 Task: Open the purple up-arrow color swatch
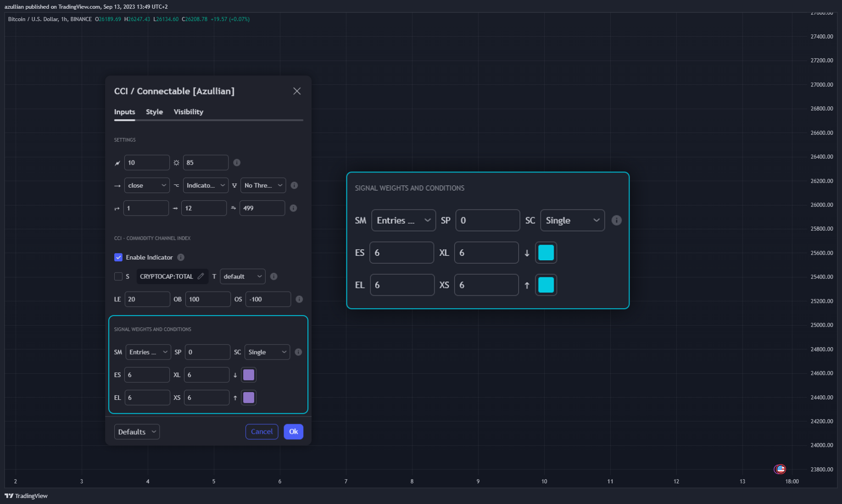click(x=249, y=398)
